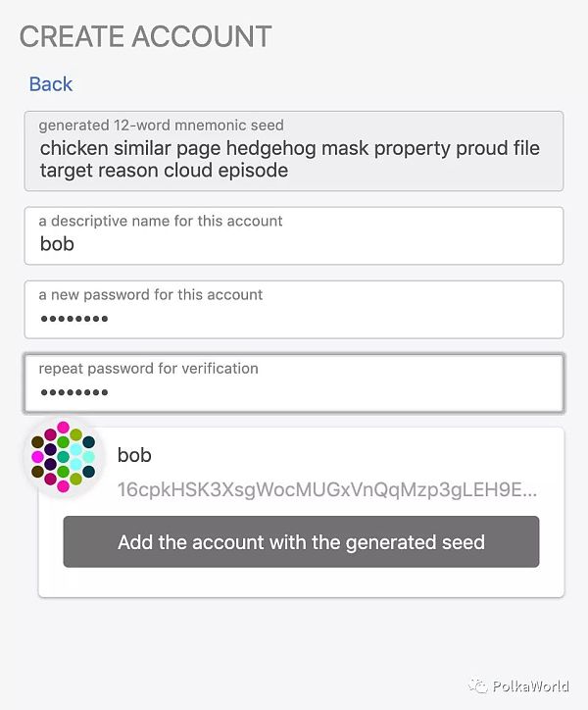Click the word "target" in the mnemonic
This screenshot has height=710, width=588.
pos(69,171)
